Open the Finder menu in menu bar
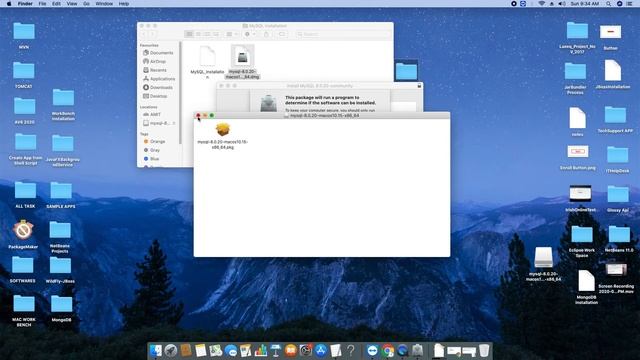The width and height of the screenshot is (640, 360). pyautogui.click(x=25, y=4)
